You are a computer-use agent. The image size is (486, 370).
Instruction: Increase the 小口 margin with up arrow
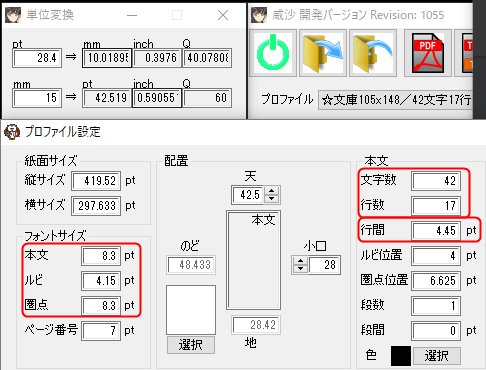point(301,261)
